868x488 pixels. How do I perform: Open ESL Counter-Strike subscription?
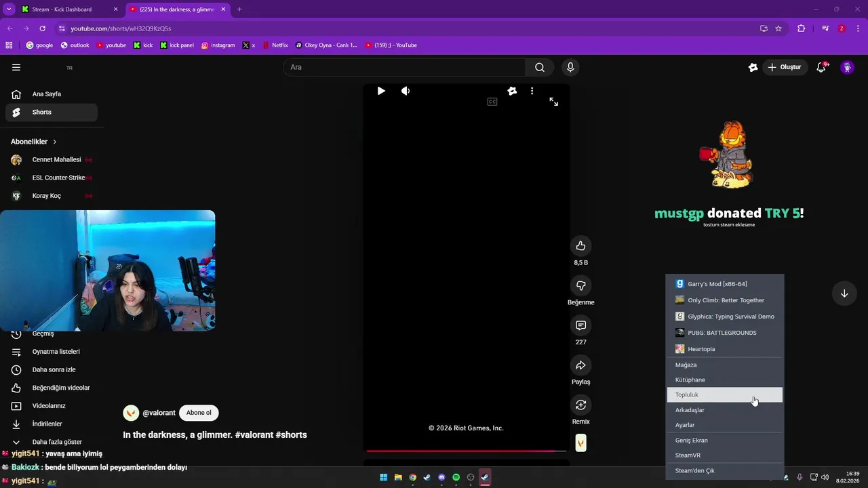(52, 178)
